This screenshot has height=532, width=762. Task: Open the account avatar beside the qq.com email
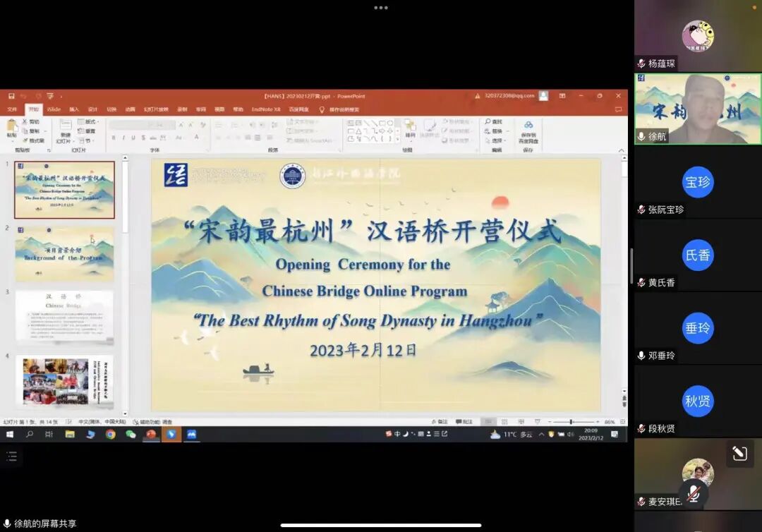544,96
